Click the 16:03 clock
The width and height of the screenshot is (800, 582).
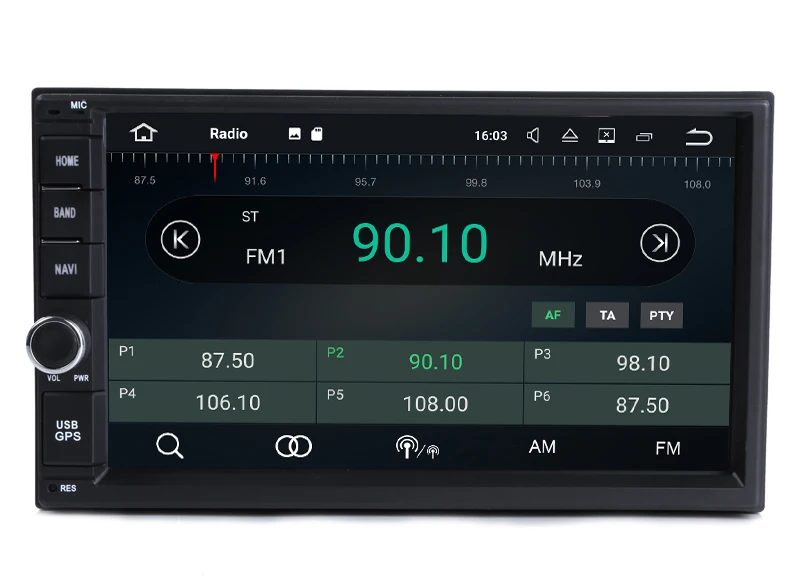[x=491, y=136]
